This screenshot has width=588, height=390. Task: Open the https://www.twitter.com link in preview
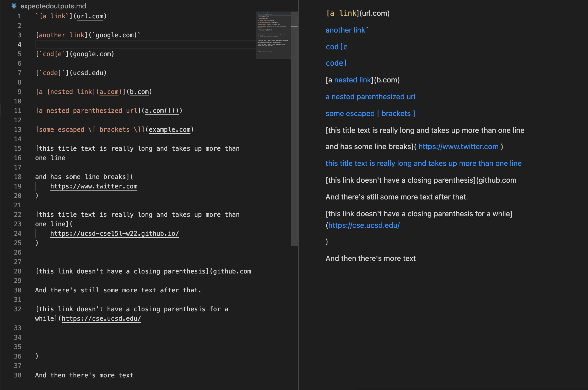pyautogui.click(x=458, y=146)
